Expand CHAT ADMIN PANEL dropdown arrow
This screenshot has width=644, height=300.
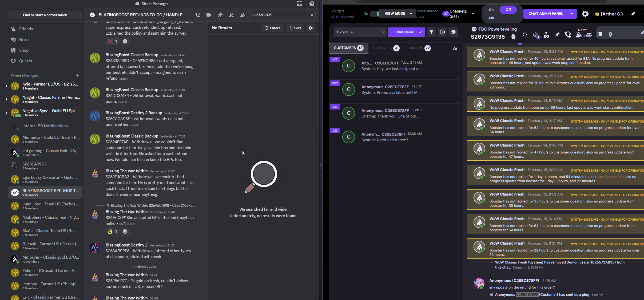[x=572, y=14]
